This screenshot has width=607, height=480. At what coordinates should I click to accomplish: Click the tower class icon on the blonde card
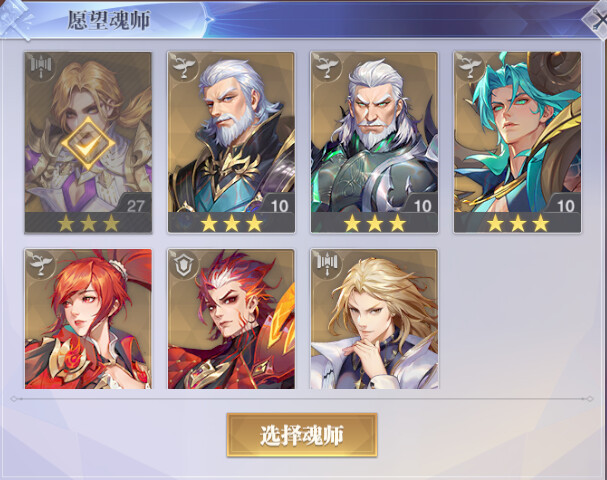click(41, 67)
